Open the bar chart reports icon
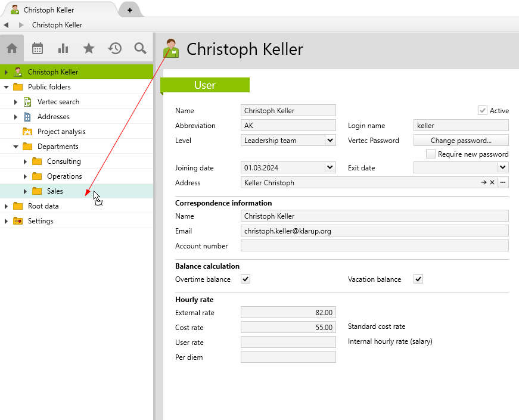Image resolution: width=519 pixels, height=420 pixels. pos(63,49)
